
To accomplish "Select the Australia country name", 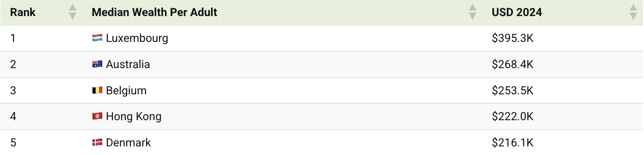I will click(128, 64).
